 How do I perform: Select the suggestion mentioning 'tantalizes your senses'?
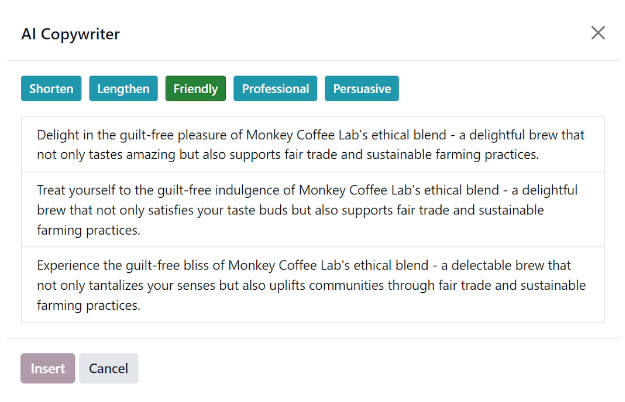click(313, 285)
